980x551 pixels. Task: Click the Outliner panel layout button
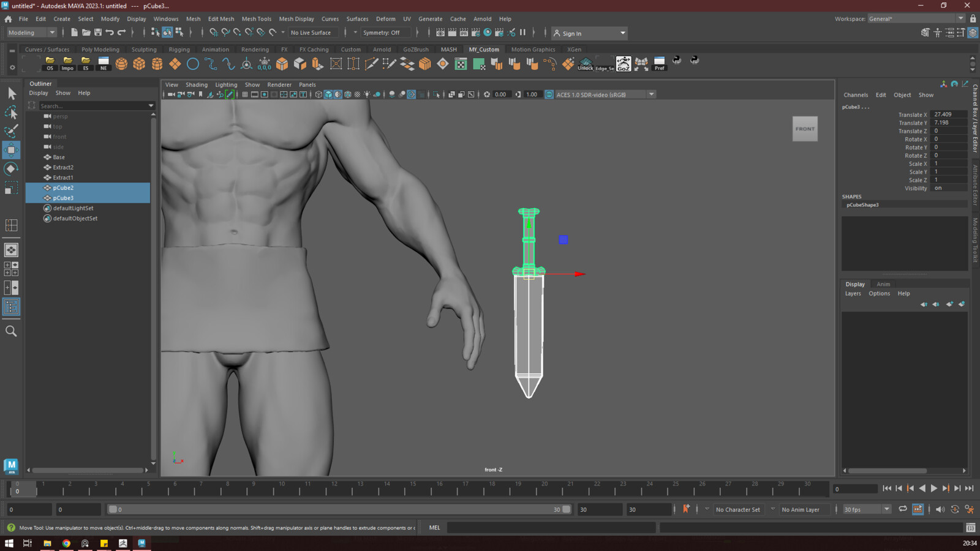[x=11, y=307]
